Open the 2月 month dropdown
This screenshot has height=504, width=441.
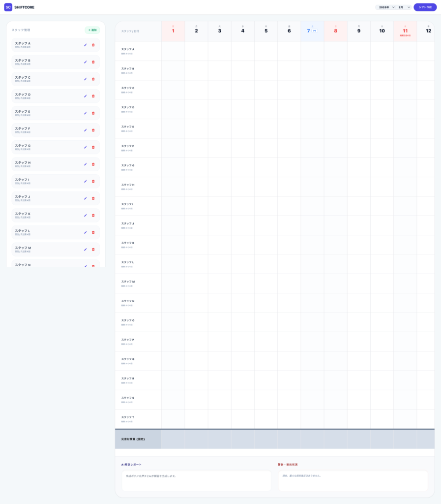(404, 7)
